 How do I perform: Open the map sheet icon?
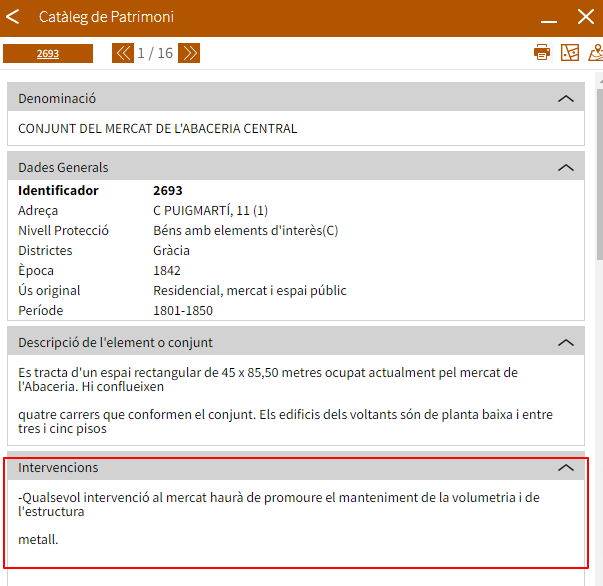pyautogui.click(x=570, y=52)
